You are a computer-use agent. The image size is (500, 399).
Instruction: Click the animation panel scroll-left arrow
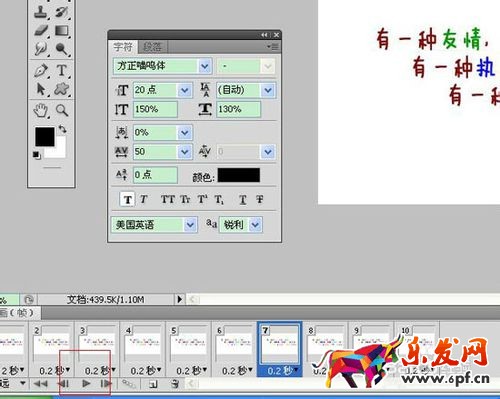(x=191, y=384)
